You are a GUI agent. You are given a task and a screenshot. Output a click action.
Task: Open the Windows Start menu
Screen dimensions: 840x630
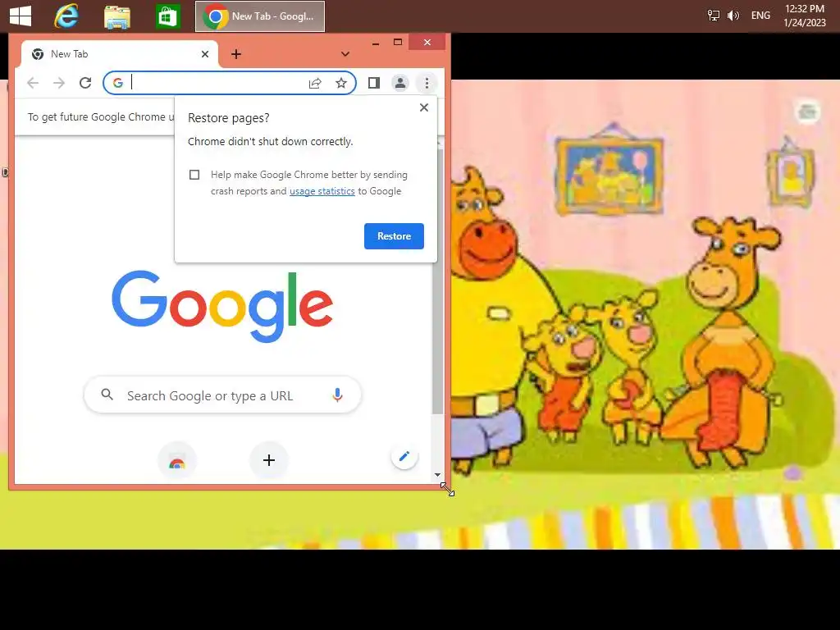point(21,16)
